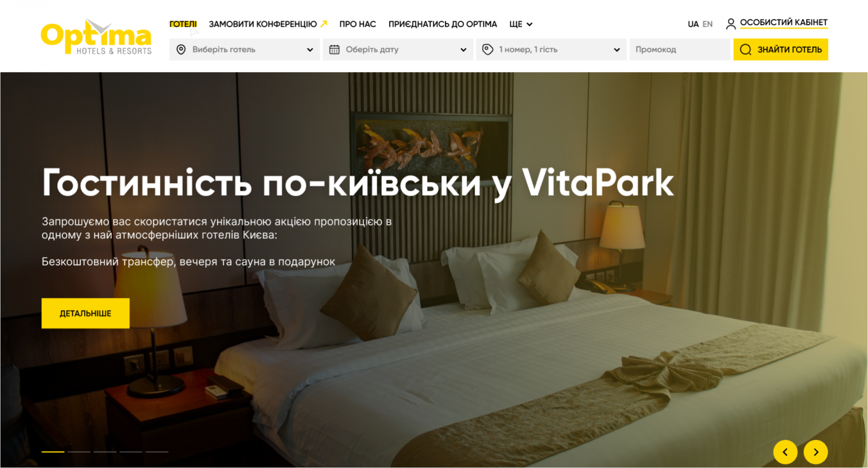868x468 pixels.
Task: Switch language to UA
Action: click(x=693, y=24)
